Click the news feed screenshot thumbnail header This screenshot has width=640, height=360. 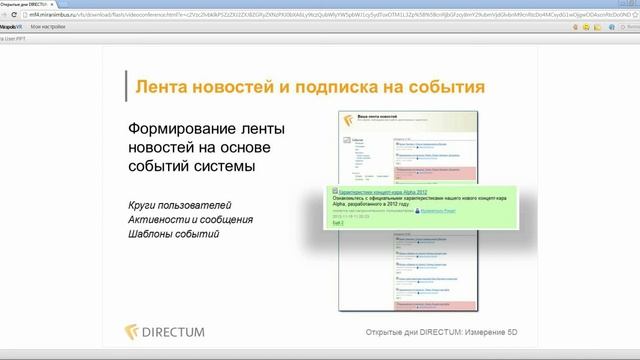tap(408, 121)
